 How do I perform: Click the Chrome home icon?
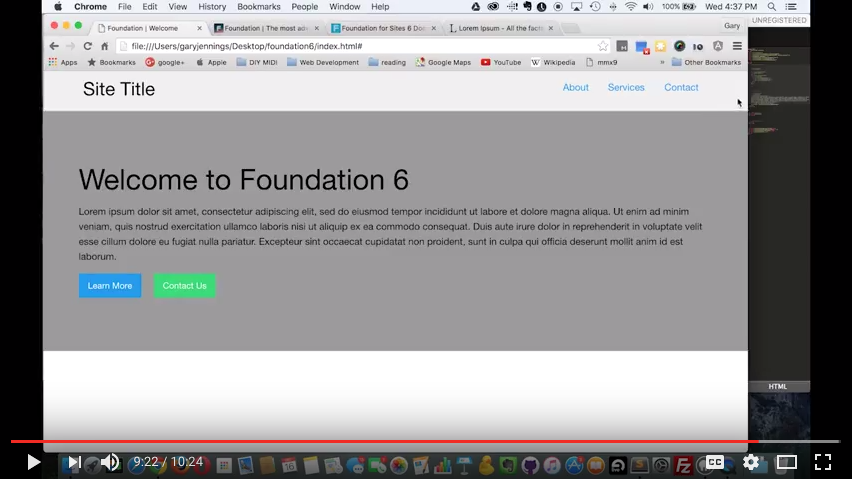[104, 46]
